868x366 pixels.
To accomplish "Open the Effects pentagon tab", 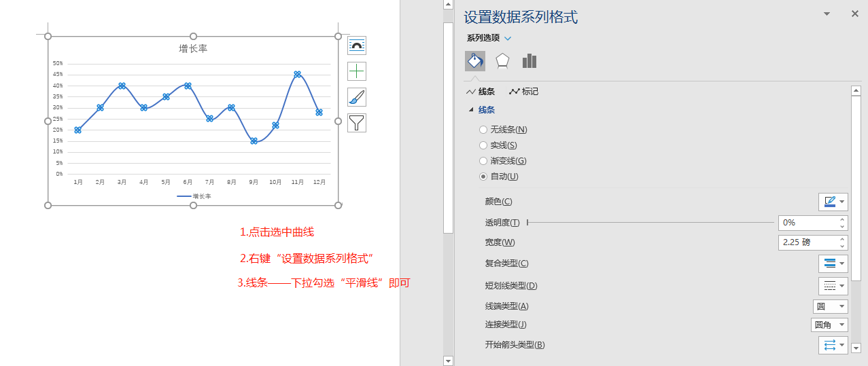I will 502,61.
